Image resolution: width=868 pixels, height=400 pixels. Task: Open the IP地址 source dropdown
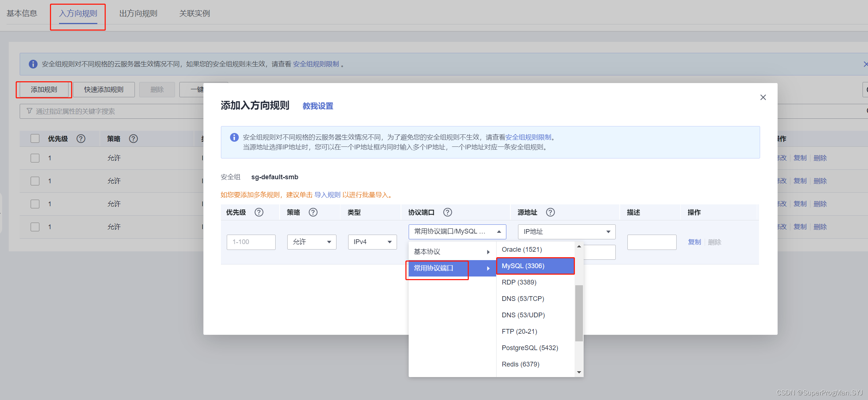(x=566, y=232)
